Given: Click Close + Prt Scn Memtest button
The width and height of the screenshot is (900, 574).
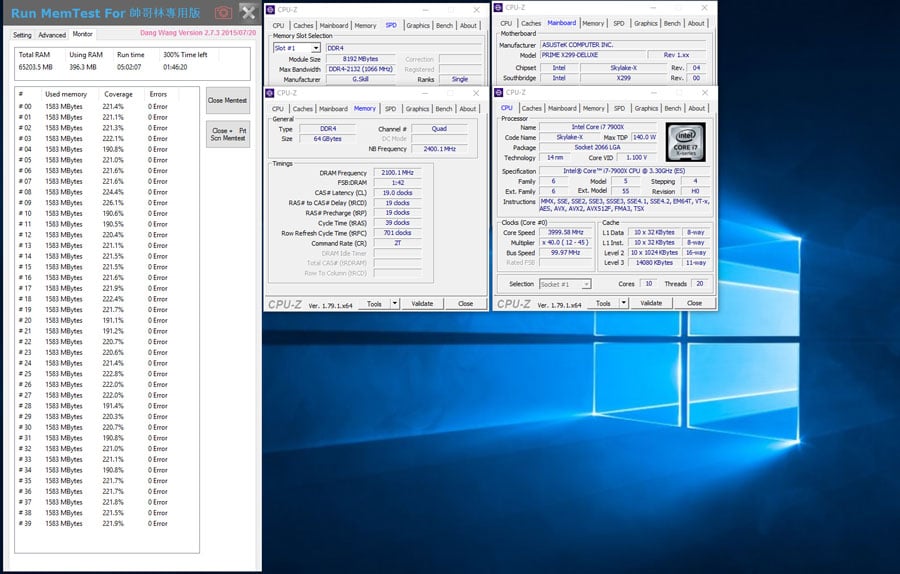Looking at the screenshot, I should (227, 134).
